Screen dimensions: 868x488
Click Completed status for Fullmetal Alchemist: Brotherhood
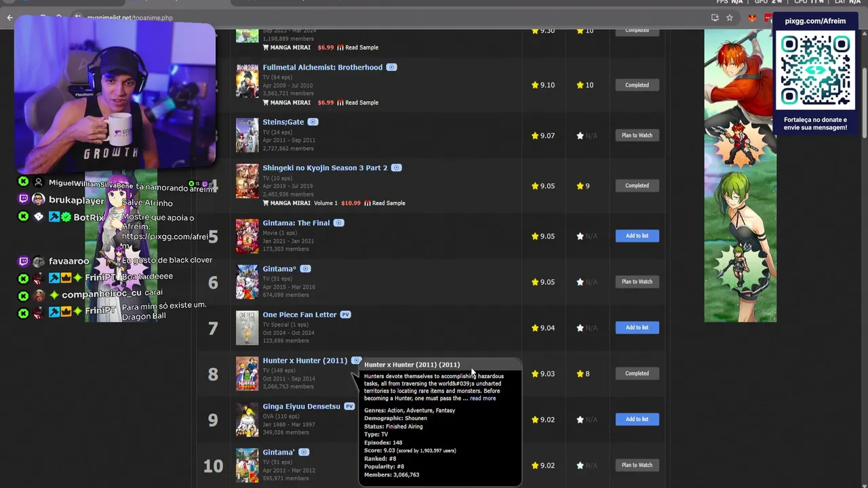coord(637,85)
